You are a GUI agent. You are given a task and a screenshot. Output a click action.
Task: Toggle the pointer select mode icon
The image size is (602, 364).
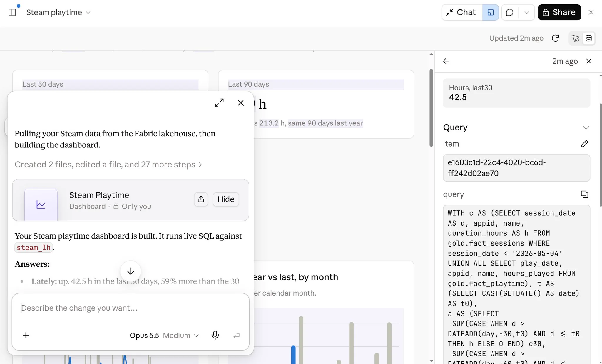pyautogui.click(x=576, y=38)
